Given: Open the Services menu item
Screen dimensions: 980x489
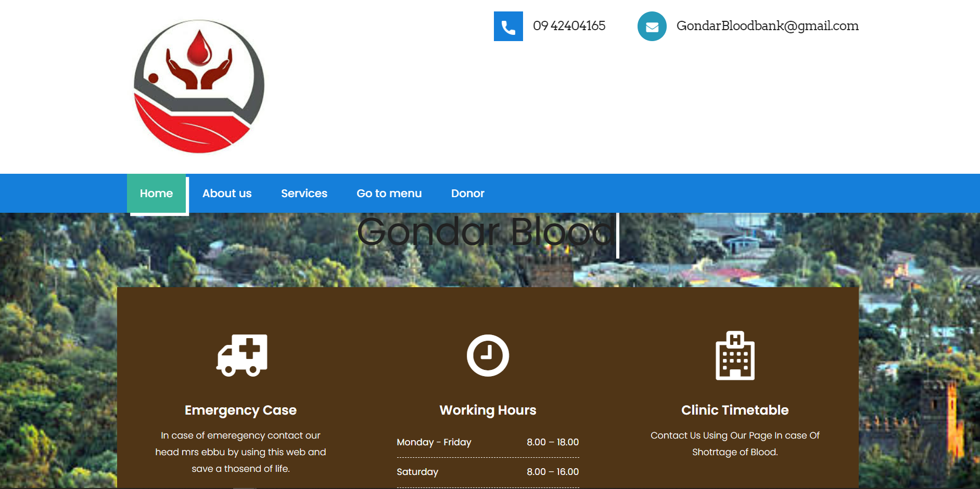Looking at the screenshot, I should click(304, 194).
